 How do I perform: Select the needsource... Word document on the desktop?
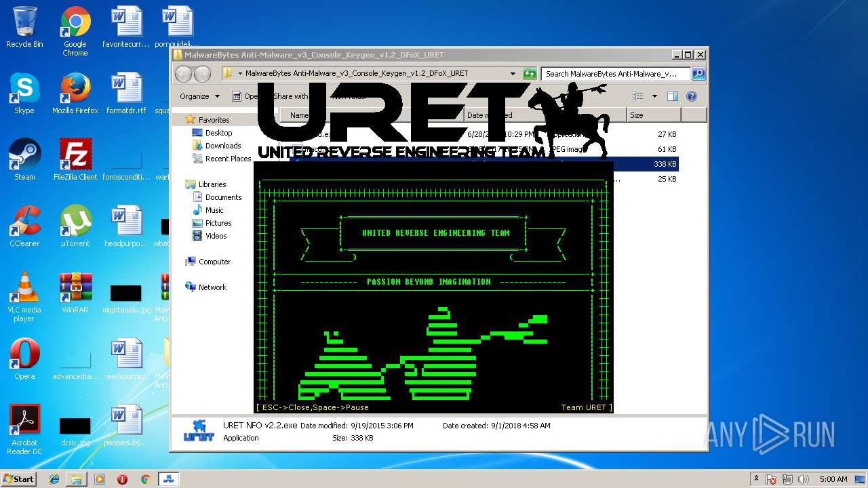point(126,359)
